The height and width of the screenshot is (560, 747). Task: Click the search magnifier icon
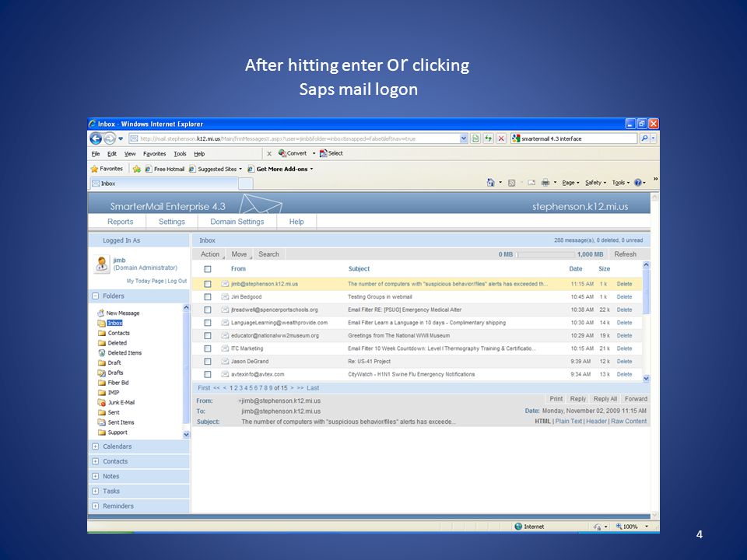tap(644, 138)
